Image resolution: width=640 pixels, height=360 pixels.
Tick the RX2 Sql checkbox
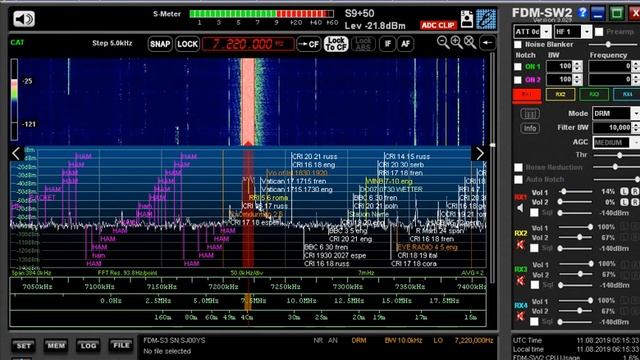click(x=534, y=248)
